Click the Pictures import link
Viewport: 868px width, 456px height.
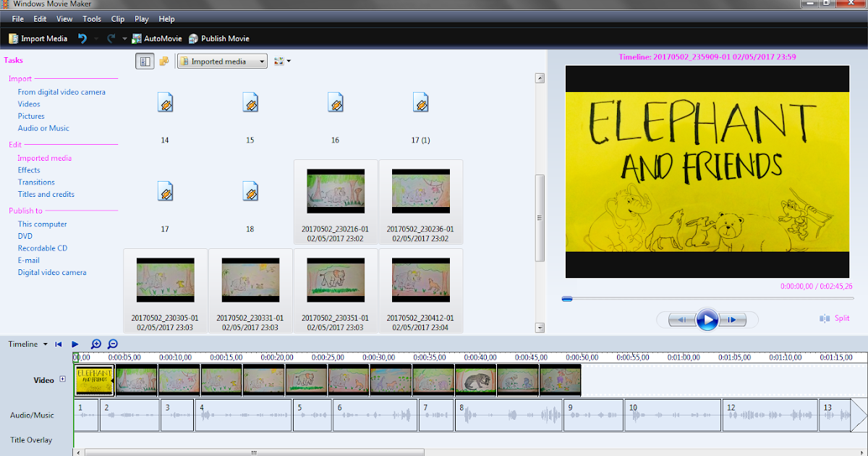click(31, 116)
